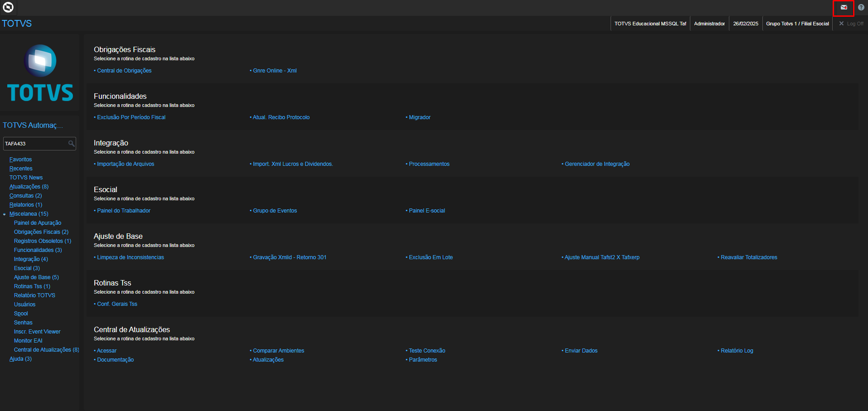868x411 pixels.
Task: Open Relatório Log
Action: pos(737,351)
